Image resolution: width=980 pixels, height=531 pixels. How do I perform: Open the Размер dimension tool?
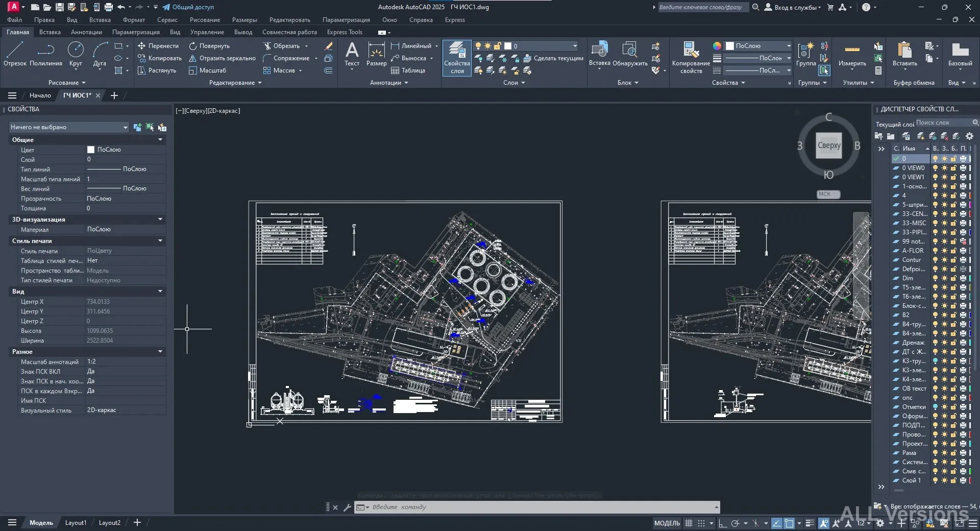coord(376,54)
